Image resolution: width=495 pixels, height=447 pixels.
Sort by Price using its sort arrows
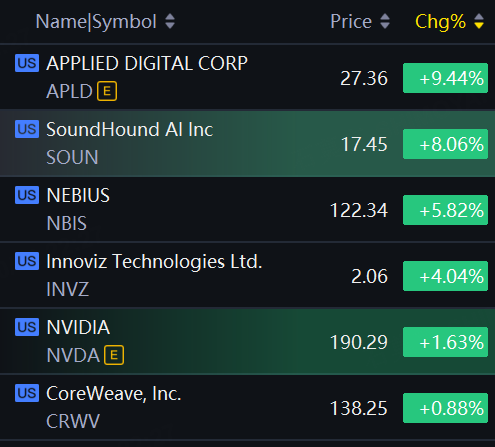[385, 21]
